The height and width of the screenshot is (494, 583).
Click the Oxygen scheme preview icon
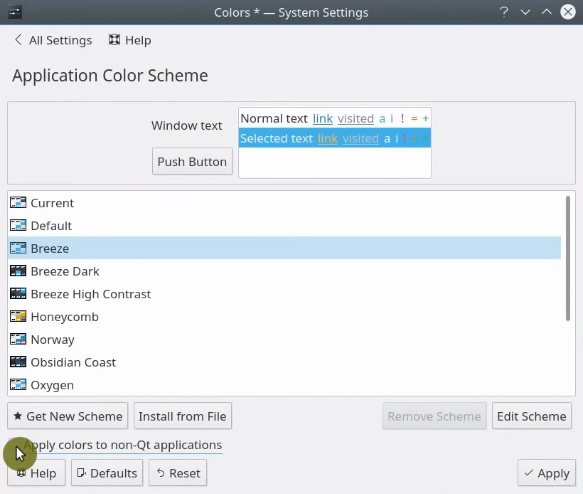point(18,384)
